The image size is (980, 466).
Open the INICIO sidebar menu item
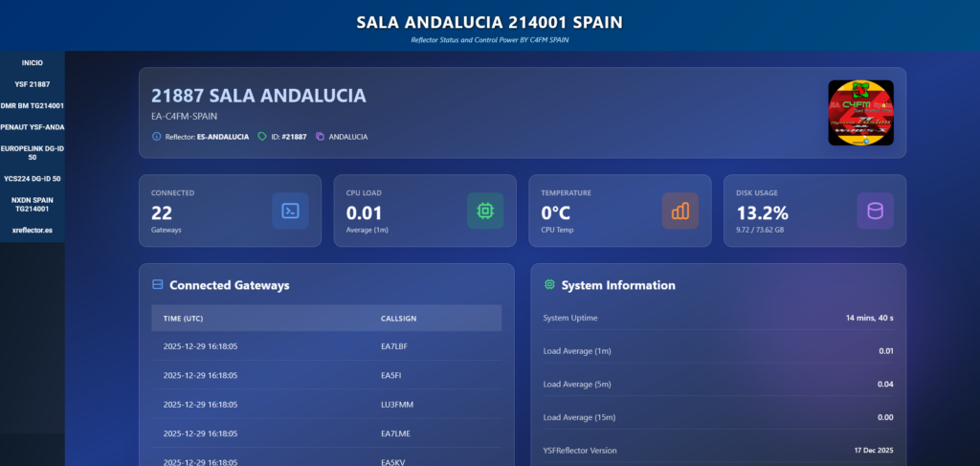33,62
